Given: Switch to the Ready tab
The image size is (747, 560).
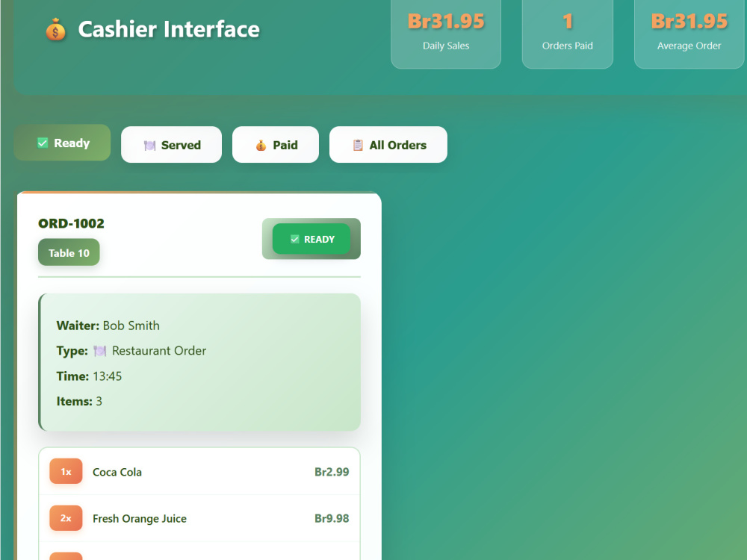Looking at the screenshot, I should coord(63,143).
